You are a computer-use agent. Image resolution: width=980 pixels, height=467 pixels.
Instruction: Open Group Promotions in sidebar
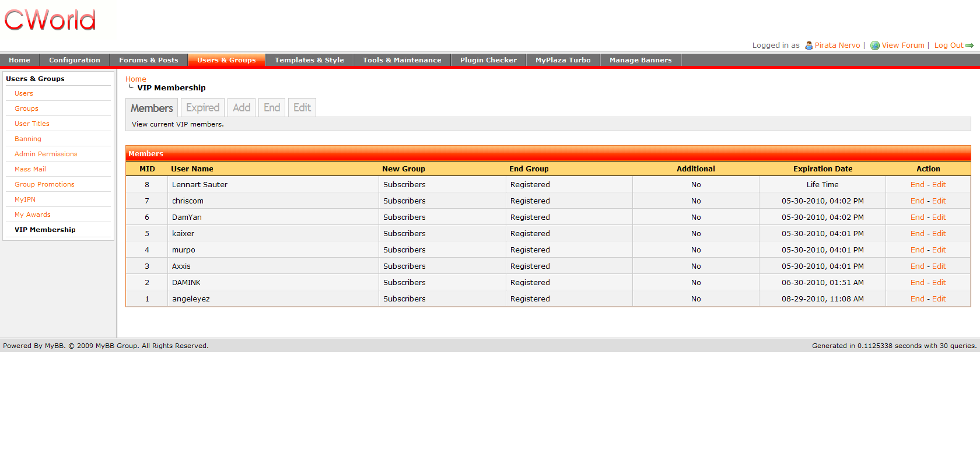[x=44, y=184]
